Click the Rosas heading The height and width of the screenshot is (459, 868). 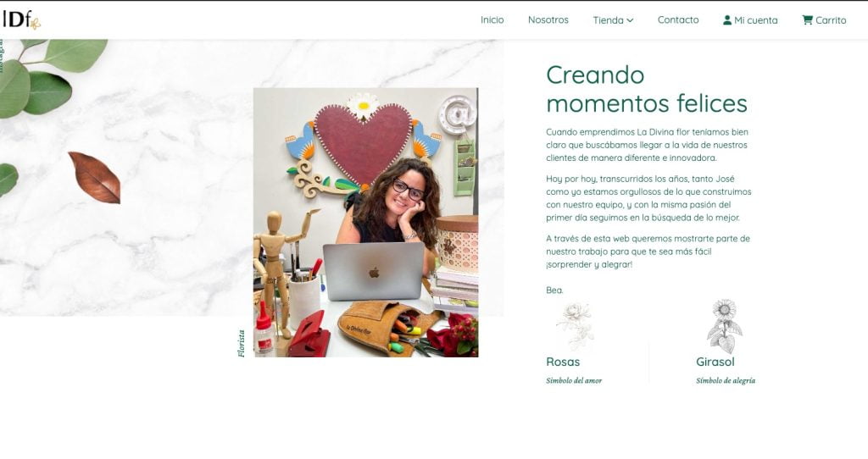point(563,362)
